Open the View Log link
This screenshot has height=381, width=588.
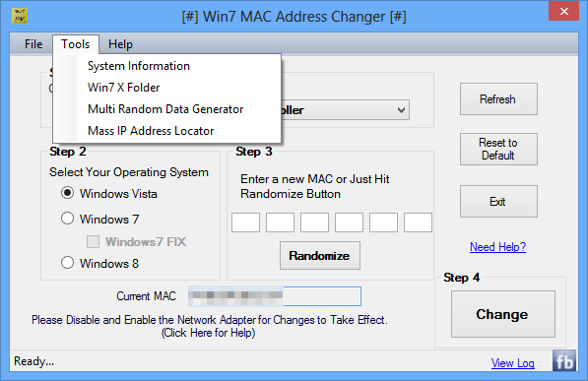512,363
